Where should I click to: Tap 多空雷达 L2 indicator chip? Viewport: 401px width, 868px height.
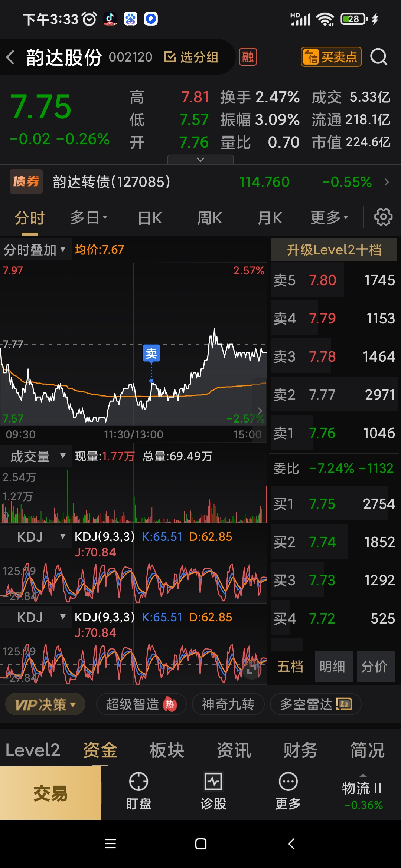(x=316, y=704)
